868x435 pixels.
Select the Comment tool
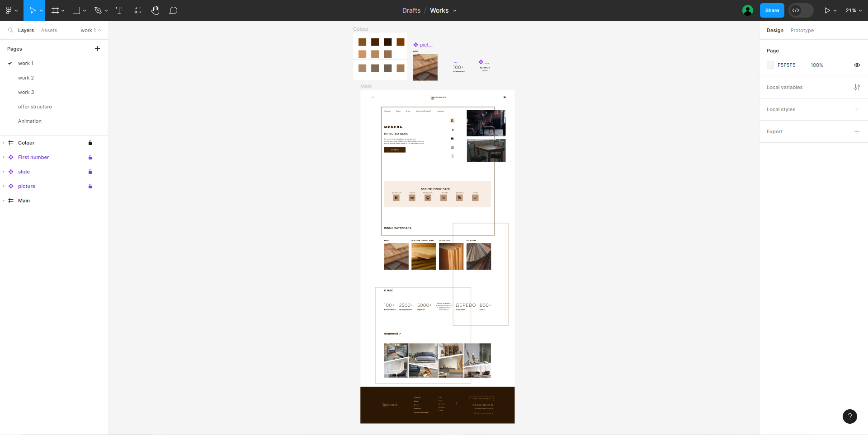pos(173,10)
